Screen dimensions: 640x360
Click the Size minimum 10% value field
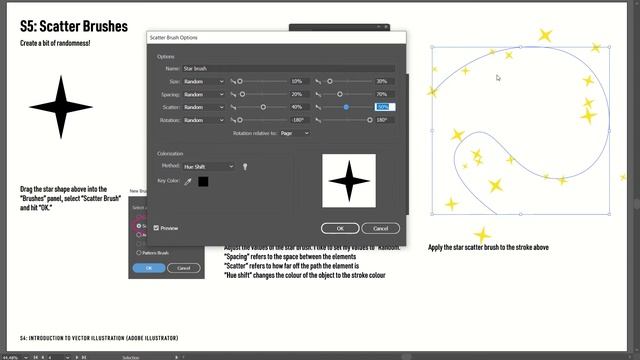click(300, 82)
